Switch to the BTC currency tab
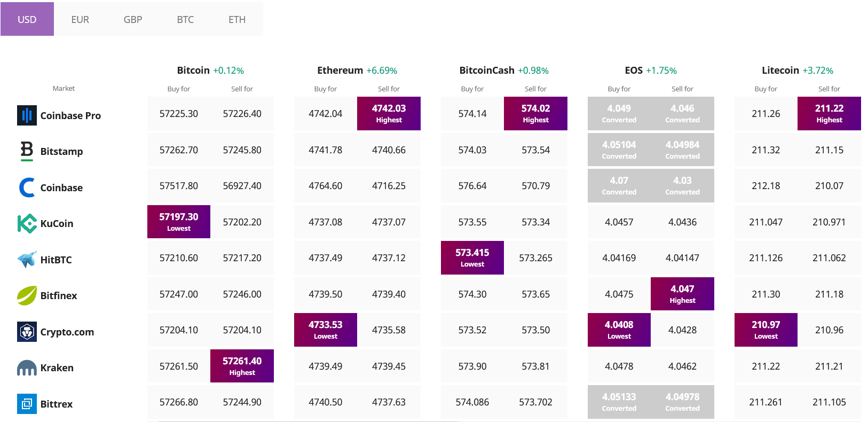 [185, 19]
